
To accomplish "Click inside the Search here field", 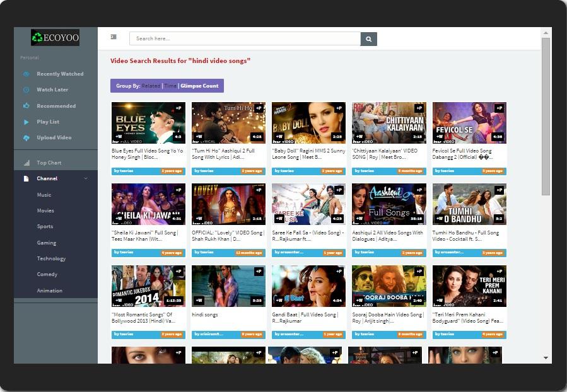I will pyautogui.click(x=245, y=38).
